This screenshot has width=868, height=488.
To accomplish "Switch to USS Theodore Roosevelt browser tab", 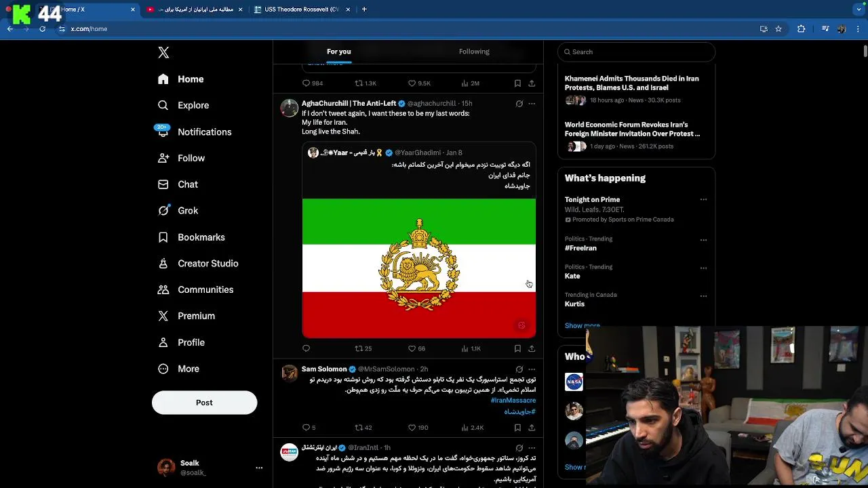I will click(x=301, y=9).
